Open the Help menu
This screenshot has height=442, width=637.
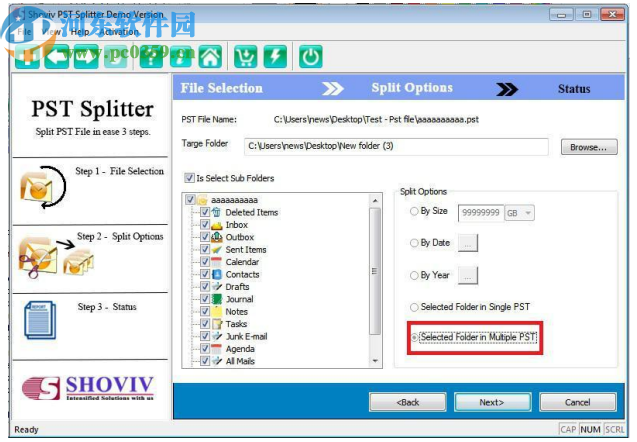pyautogui.click(x=80, y=31)
